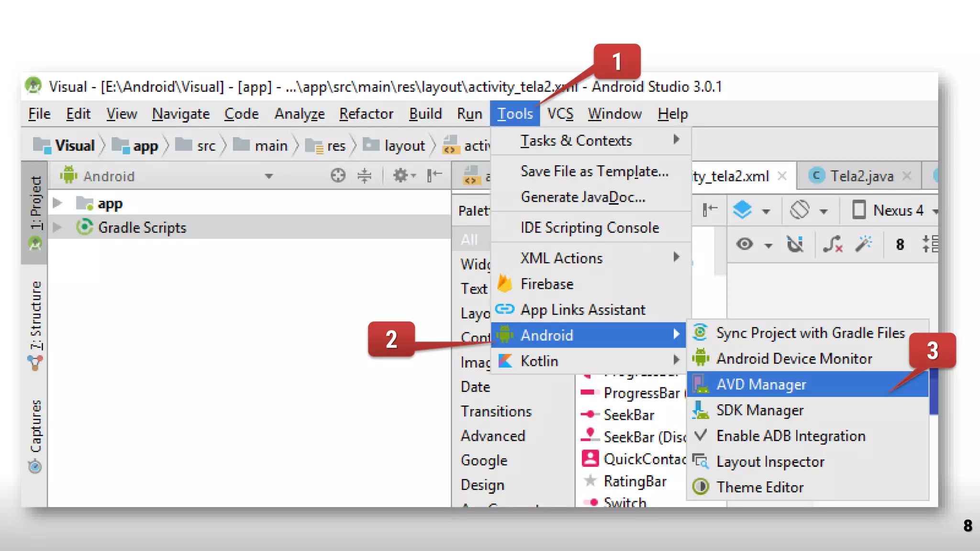Switch to the Tela2.java tab
This screenshot has height=551, width=980.
[x=861, y=176]
